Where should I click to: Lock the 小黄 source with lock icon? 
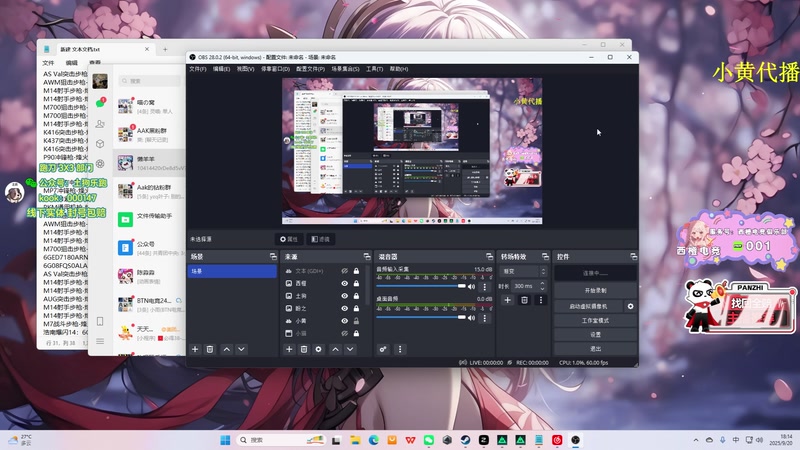pos(356,321)
